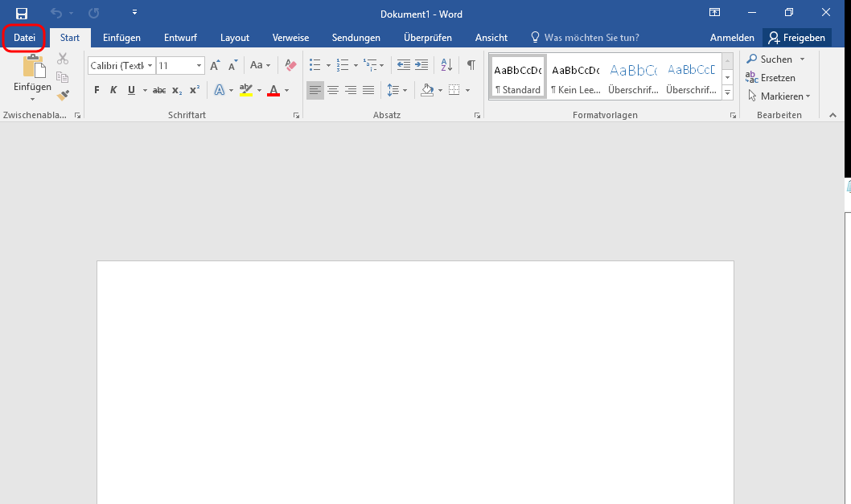Toggle italic formatting (K)
The width and height of the screenshot is (851, 504).
tap(113, 90)
